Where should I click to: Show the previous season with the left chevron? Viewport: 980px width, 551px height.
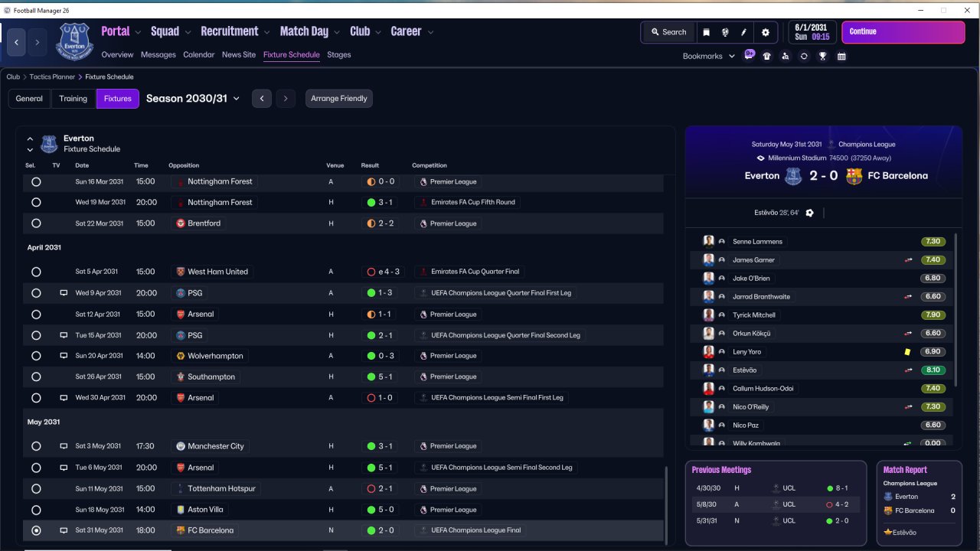(x=262, y=98)
